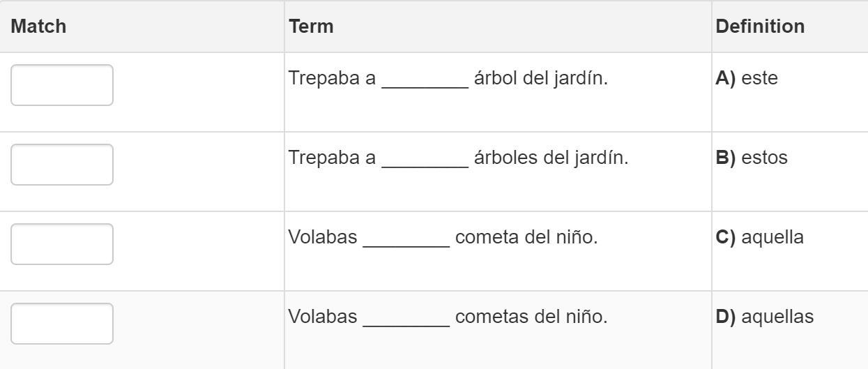Click the word 'Volabas' in the third row

click(x=323, y=238)
